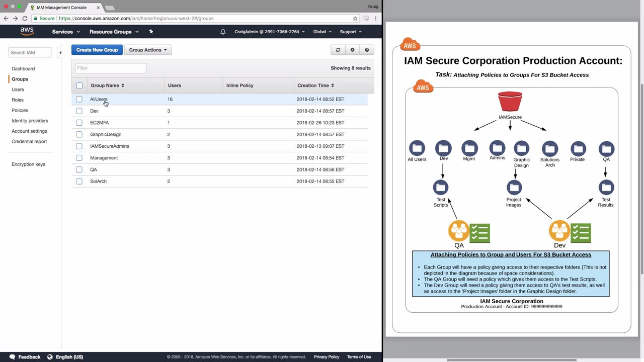Open Dashboard in the IAM sidebar
This screenshot has height=362, width=644.
pos(23,69)
